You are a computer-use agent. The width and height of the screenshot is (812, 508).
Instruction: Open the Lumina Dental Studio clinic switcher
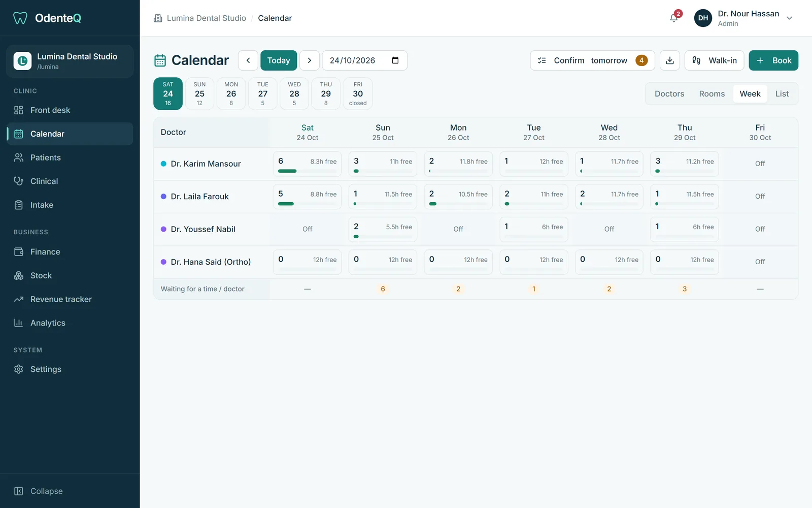[x=70, y=61]
